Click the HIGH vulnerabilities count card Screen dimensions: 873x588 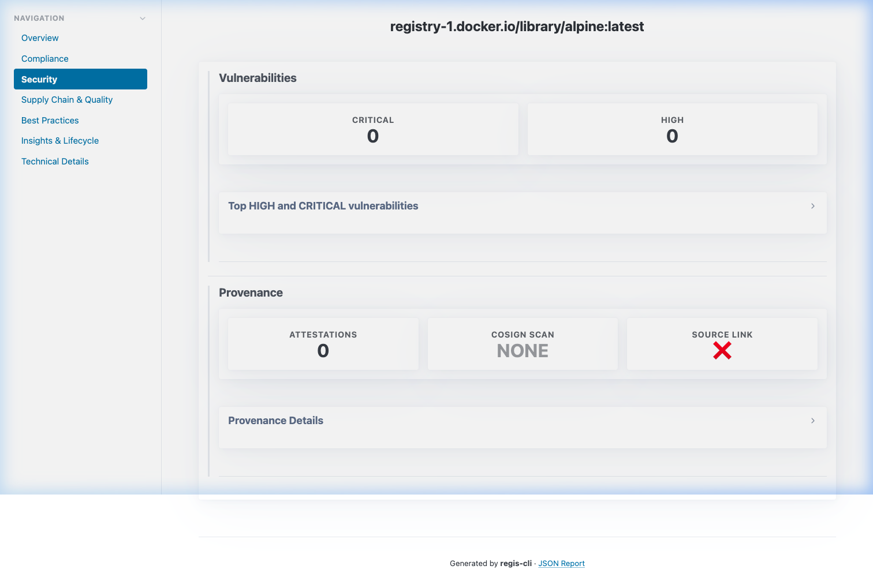672,129
